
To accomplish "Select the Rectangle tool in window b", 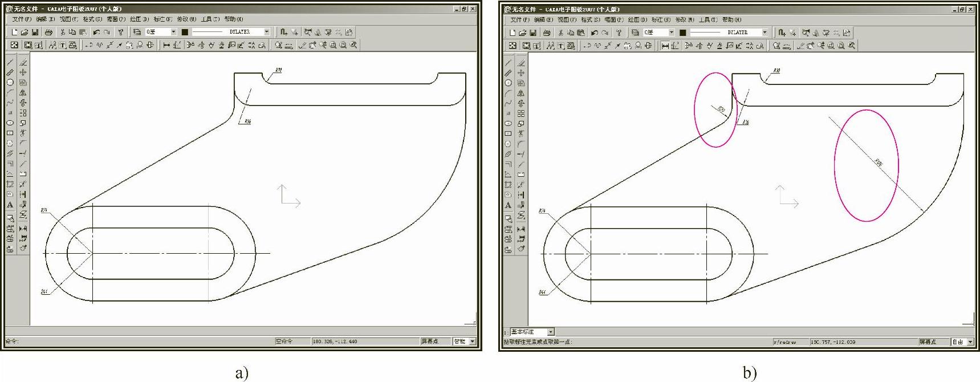I will pyautogui.click(x=509, y=133).
